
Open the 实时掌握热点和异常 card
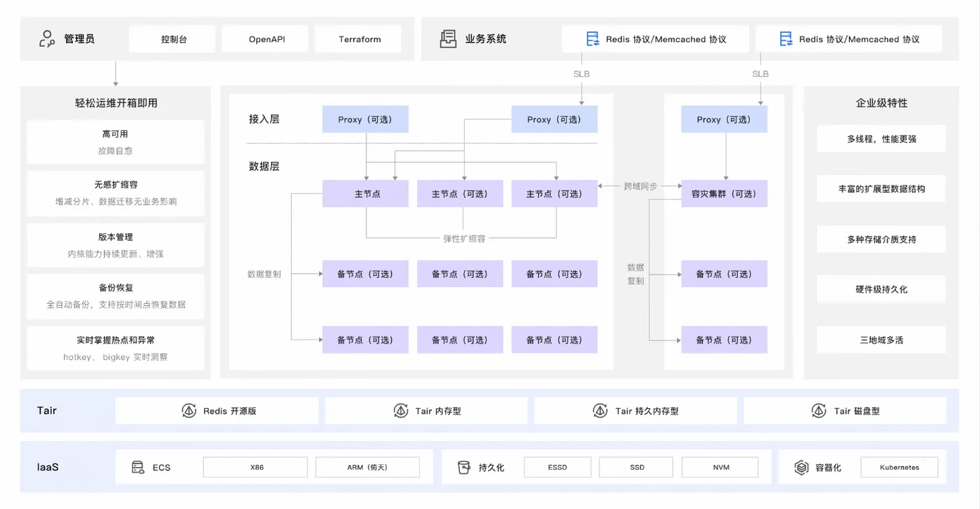pyautogui.click(x=115, y=348)
